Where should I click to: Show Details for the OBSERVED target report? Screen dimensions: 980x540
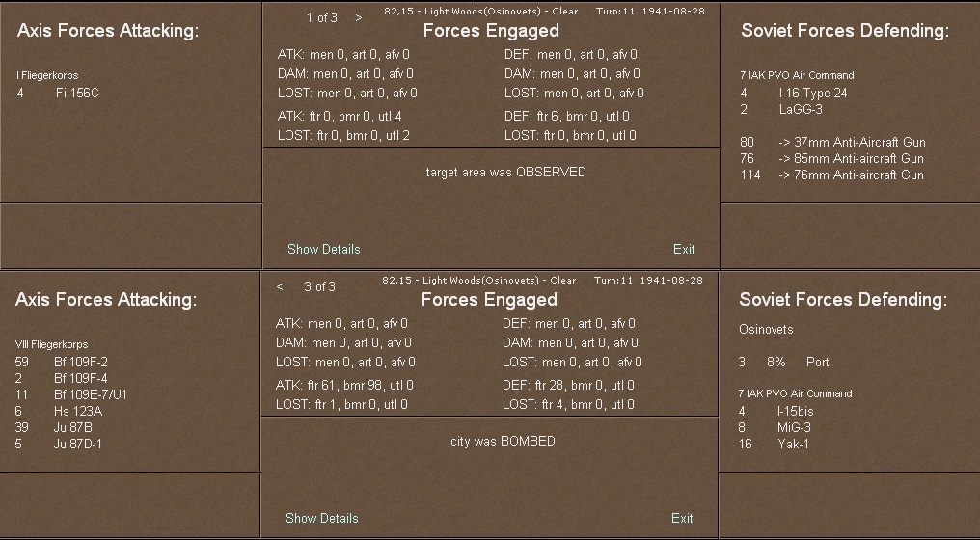[x=323, y=249]
